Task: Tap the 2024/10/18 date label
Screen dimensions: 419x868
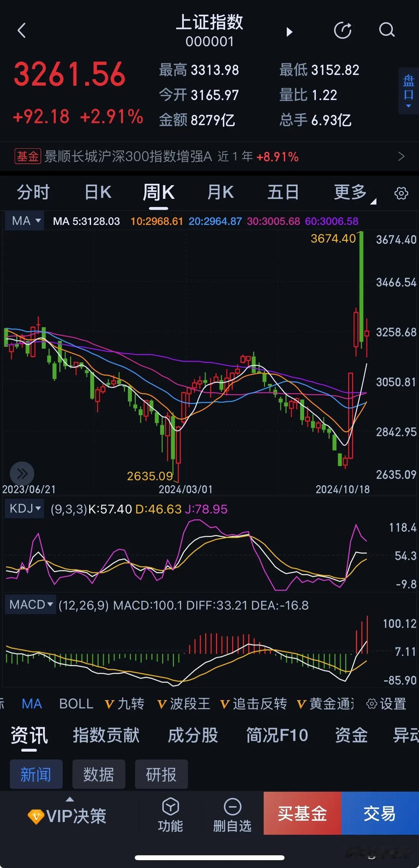Action: (x=342, y=489)
